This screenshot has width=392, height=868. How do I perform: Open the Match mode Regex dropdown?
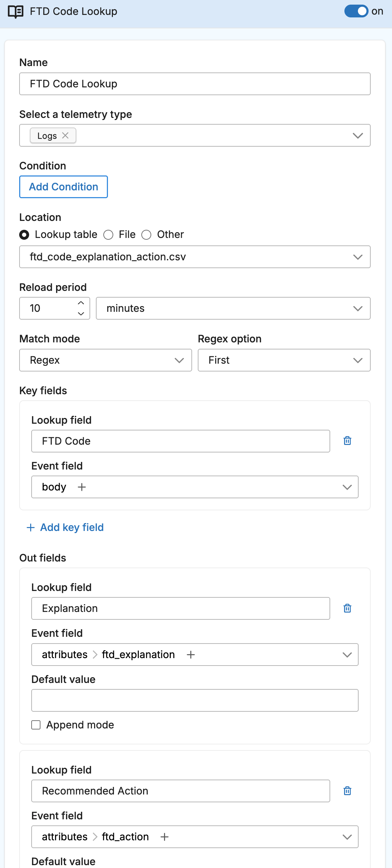(x=105, y=360)
